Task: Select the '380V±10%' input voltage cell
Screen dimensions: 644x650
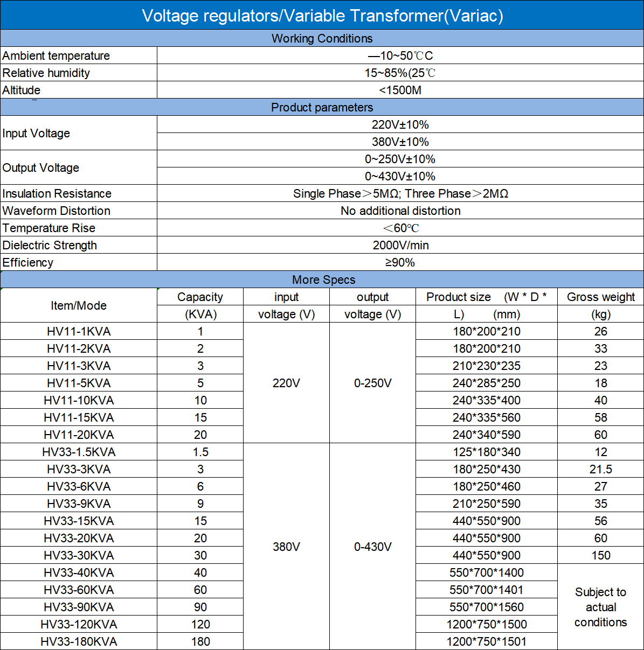Action: pos(400,142)
